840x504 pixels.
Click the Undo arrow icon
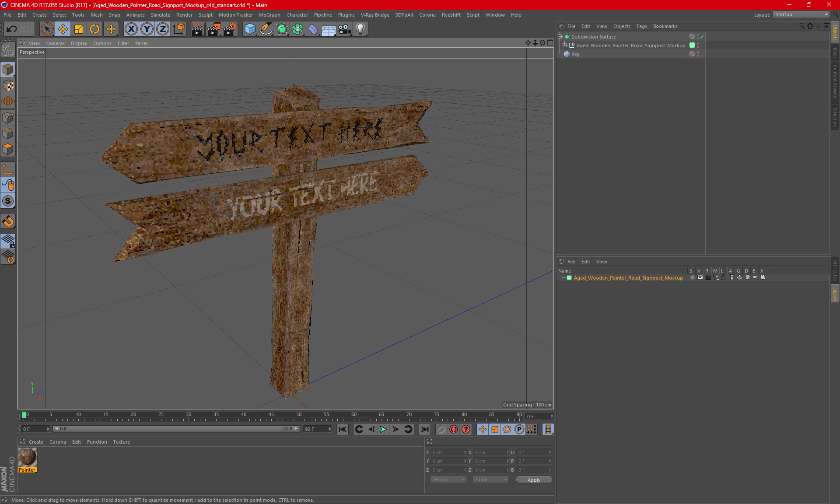(12, 29)
